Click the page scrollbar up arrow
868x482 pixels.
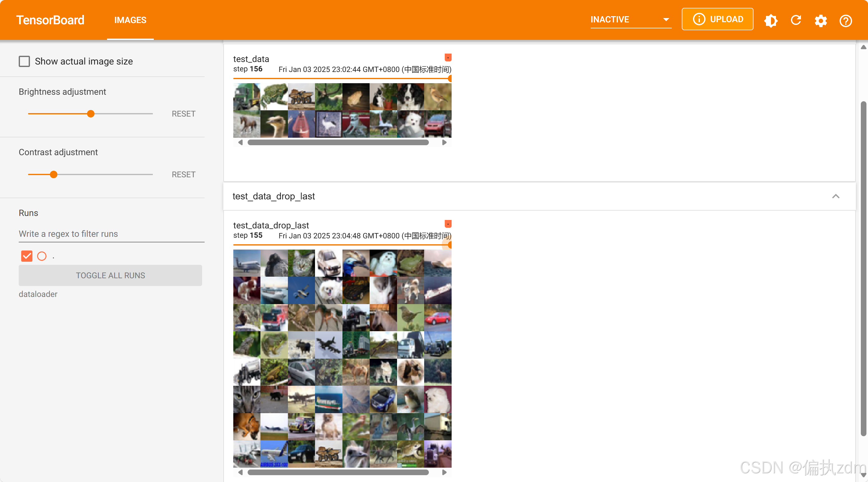(x=863, y=47)
